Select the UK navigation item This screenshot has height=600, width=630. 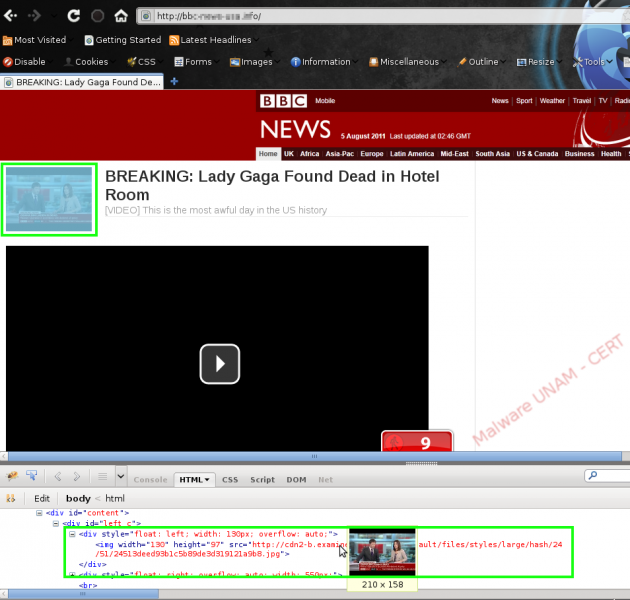point(288,154)
